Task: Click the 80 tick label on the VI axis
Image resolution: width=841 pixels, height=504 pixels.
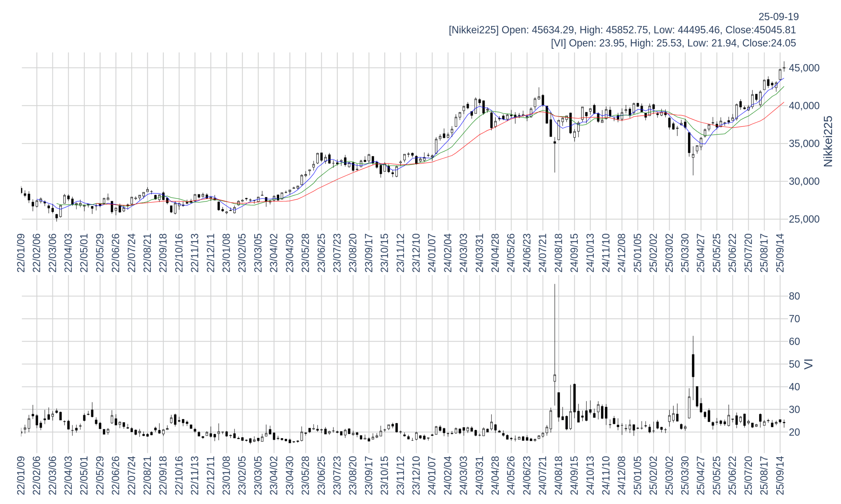Action: point(794,296)
